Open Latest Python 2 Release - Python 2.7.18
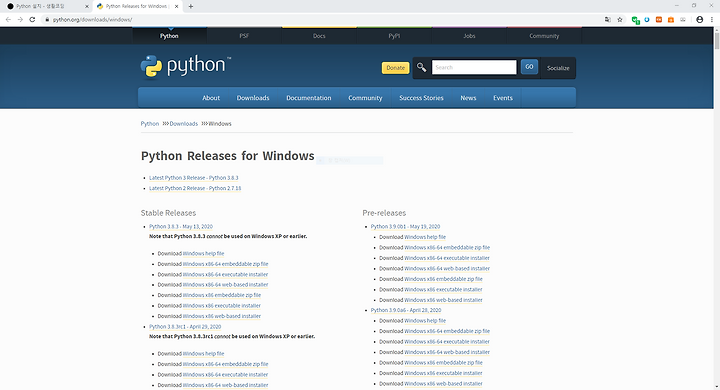This screenshot has height=390, width=720. 195,188
